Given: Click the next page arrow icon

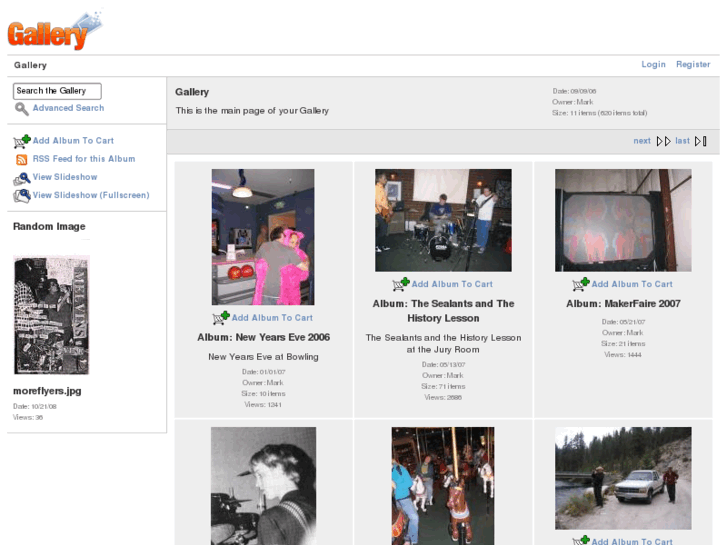Looking at the screenshot, I should tap(663, 141).
